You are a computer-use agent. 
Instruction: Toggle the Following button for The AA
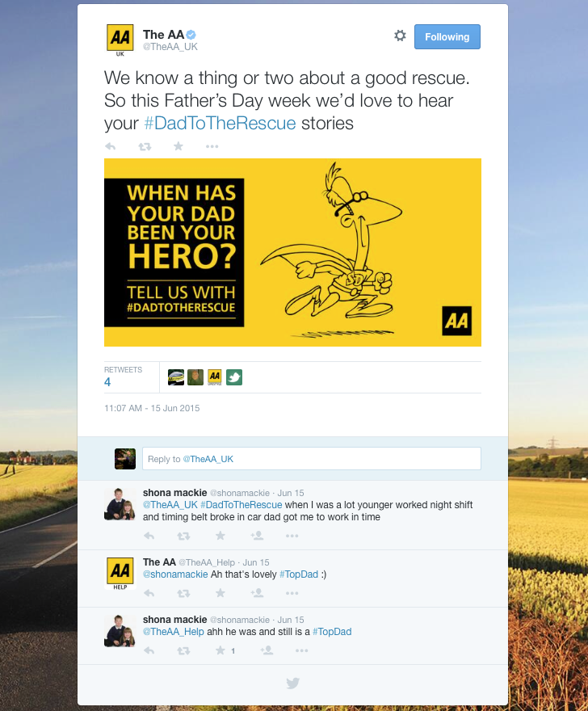click(447, 36)
